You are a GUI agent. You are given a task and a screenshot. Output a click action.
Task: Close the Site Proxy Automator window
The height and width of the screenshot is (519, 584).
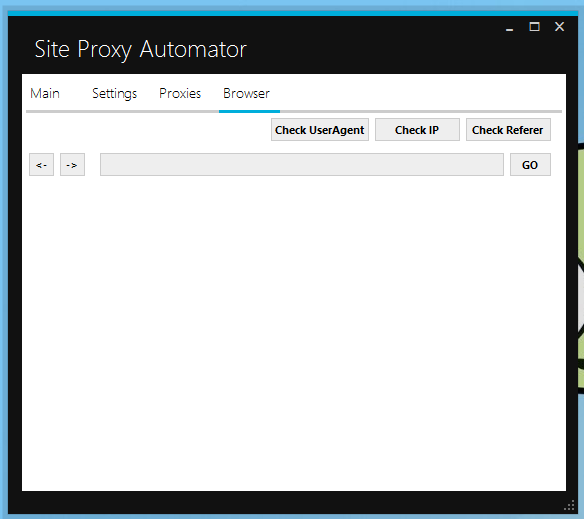click(x=559, y=27)
